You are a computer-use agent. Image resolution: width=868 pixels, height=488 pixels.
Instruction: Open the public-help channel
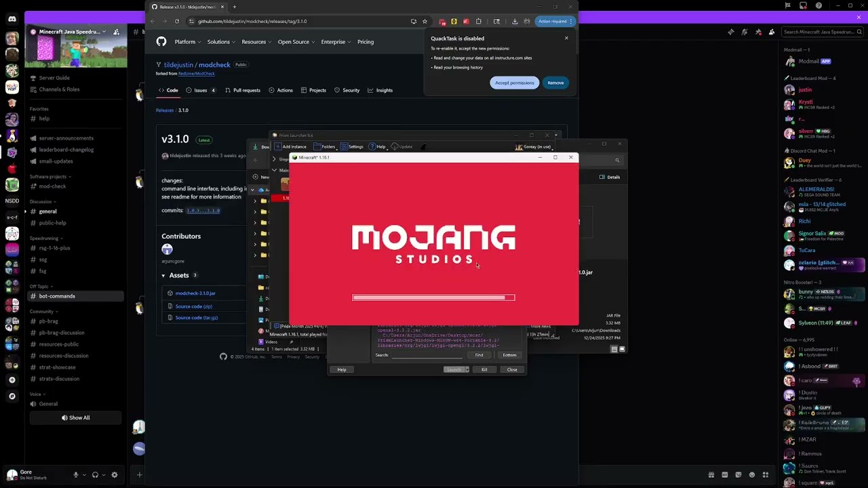pos(52,223)
